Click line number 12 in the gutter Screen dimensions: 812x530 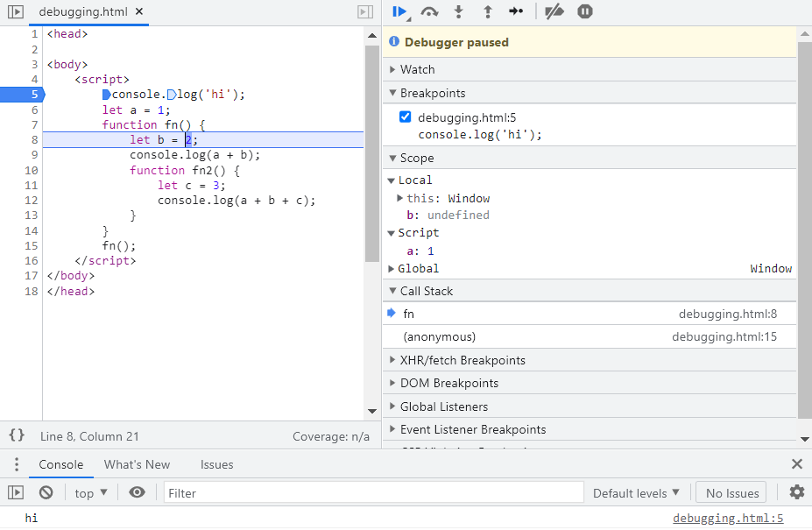tap(31, 201)
